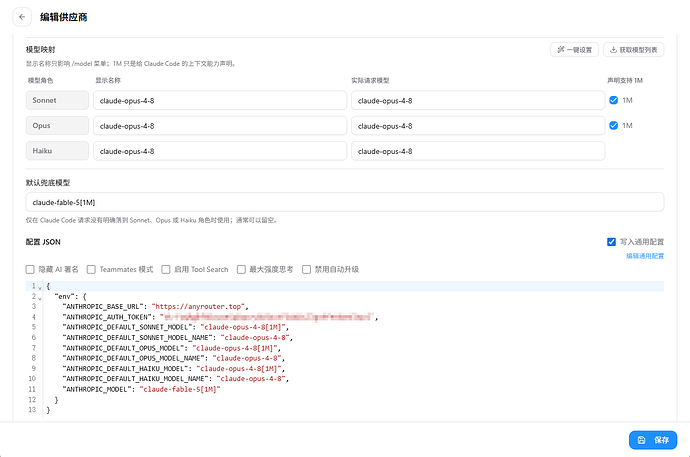Click the 默认兜底模型 input field
The image size is (690, 457).
pos(345,202)
